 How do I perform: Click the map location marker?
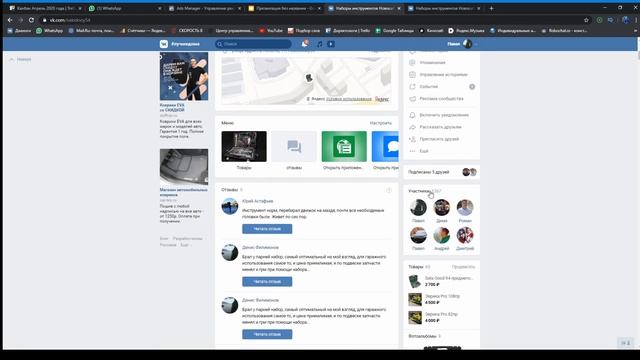click(x=309, y=78)
